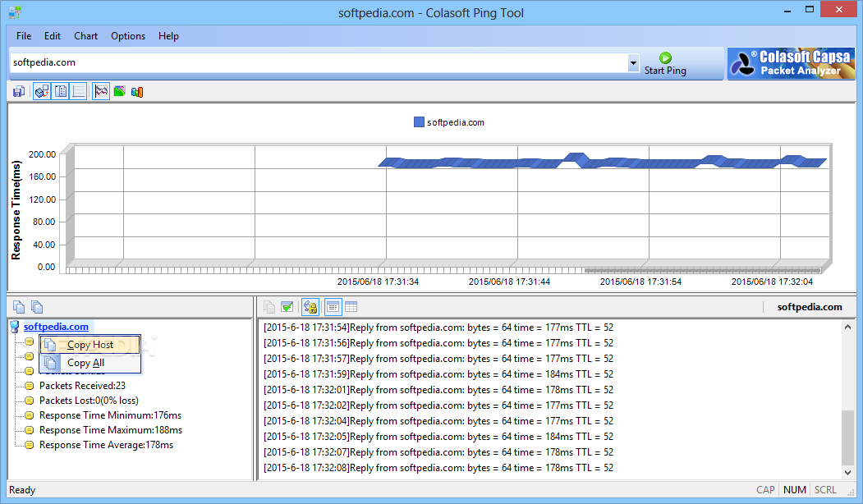Click the softpedia.com address input field
Screen dimensions: 863x504
[318, 62]
